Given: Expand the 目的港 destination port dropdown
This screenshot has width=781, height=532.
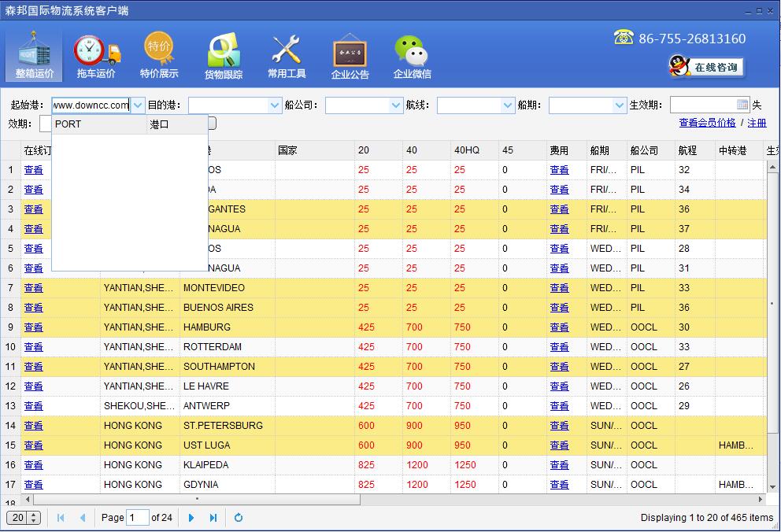Looking at the screenshot, I should pos(275,105).
